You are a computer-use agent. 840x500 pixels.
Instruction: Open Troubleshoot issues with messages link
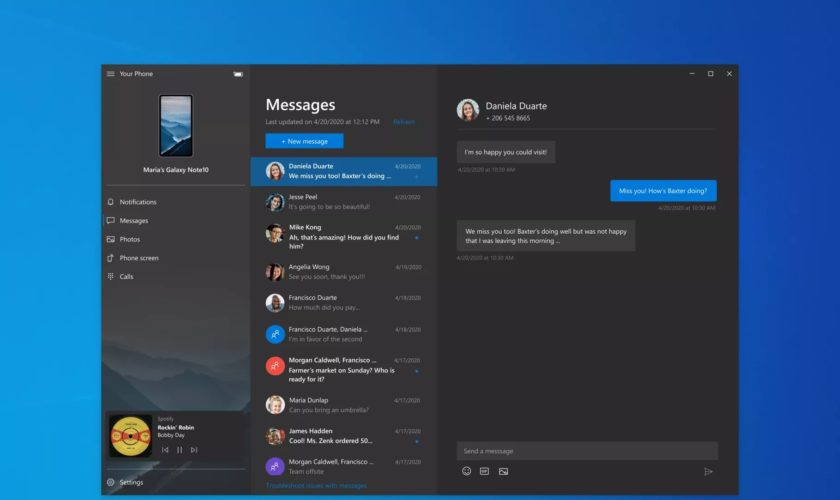point(316,486)
